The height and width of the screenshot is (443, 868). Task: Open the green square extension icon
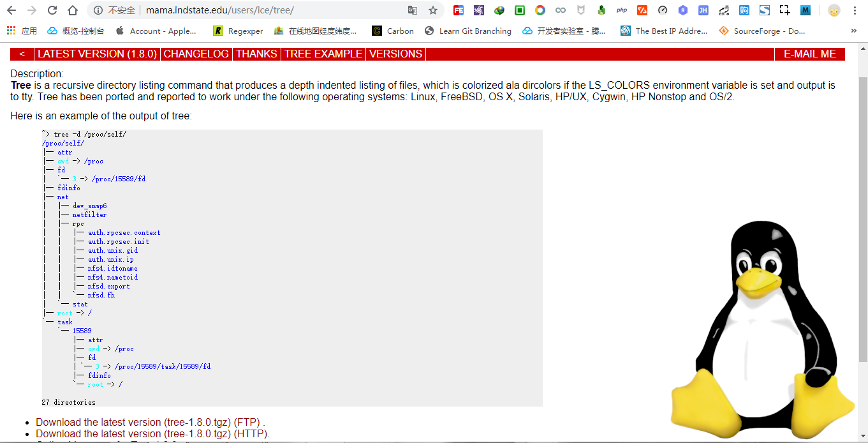click(x=520, y=10)
